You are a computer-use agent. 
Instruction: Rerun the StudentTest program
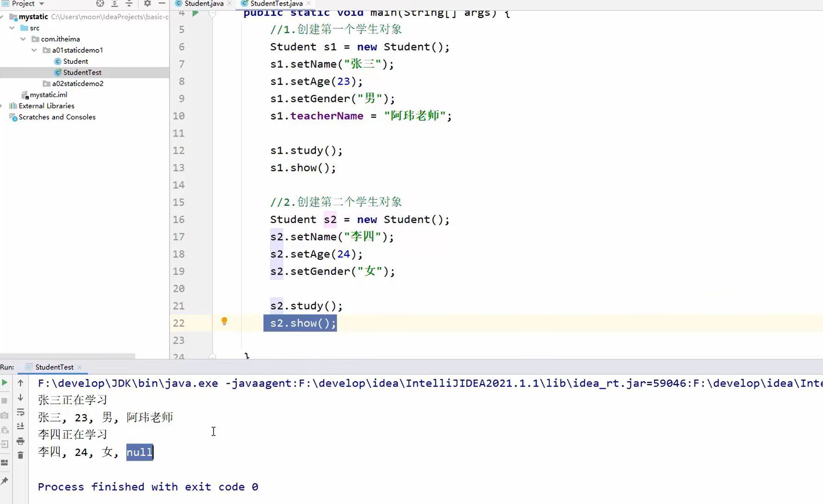tap(5, 383)
